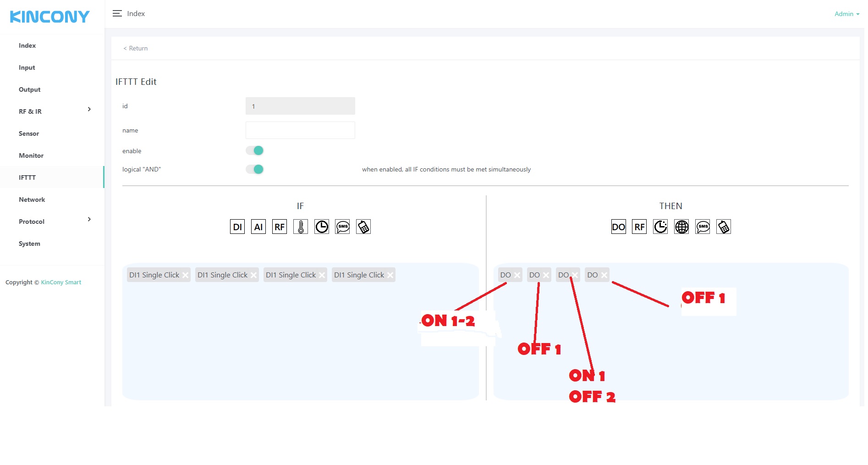Add a DI condition in IF section

[x=237, y=227]
